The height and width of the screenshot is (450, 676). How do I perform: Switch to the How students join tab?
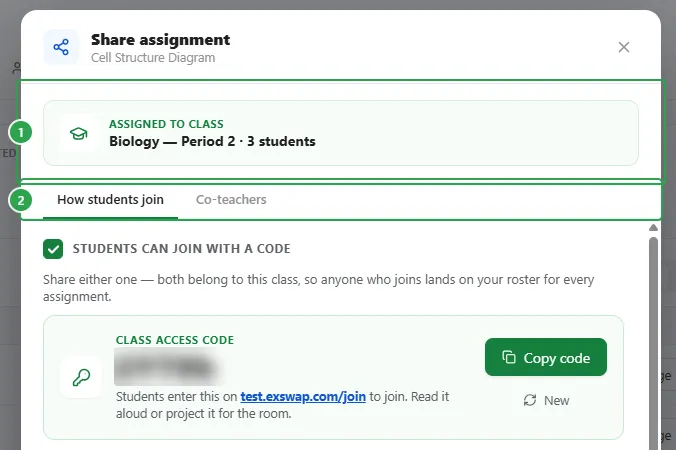tap(110, 200)
